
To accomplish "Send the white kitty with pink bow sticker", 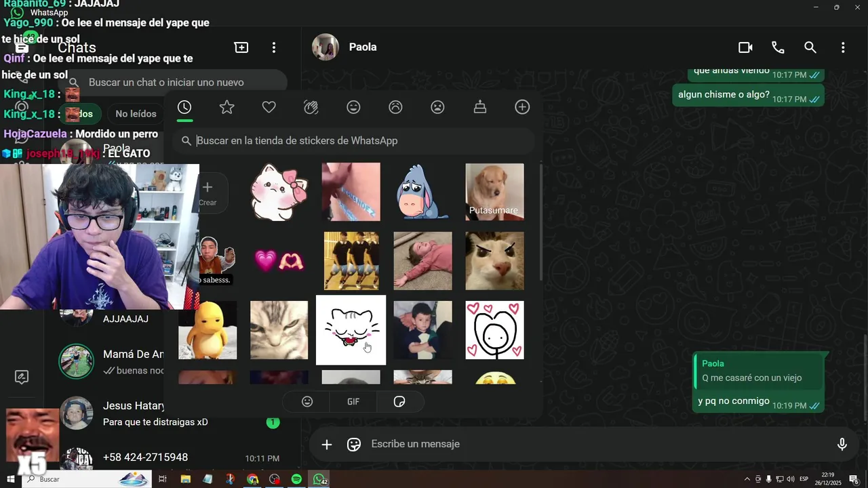I will click(279, 192).
